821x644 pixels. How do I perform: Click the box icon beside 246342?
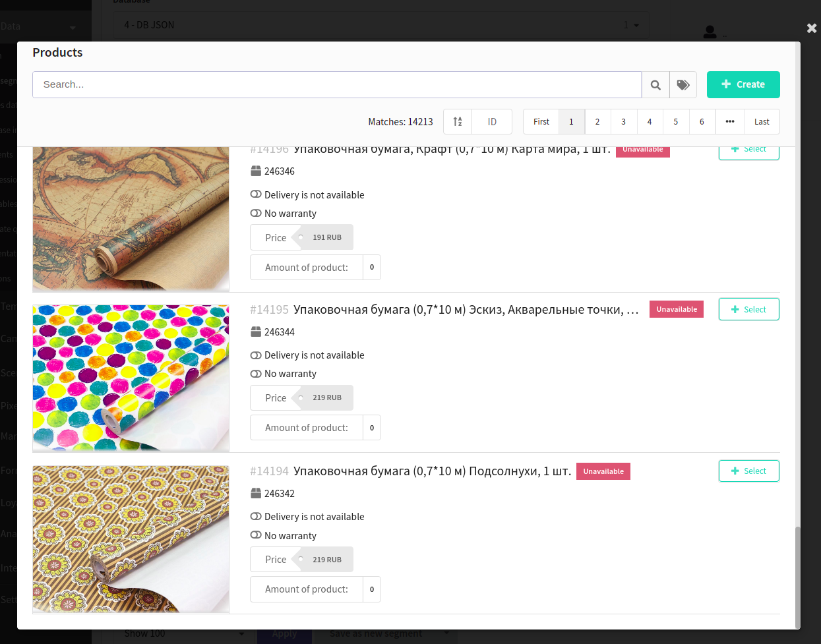(x=256, y=494)
